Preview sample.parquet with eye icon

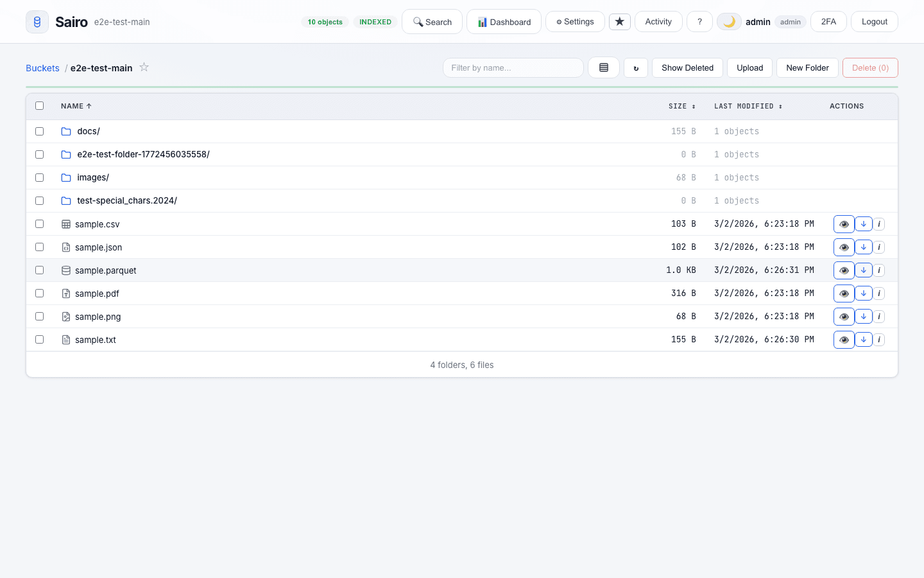pos(844,270)
